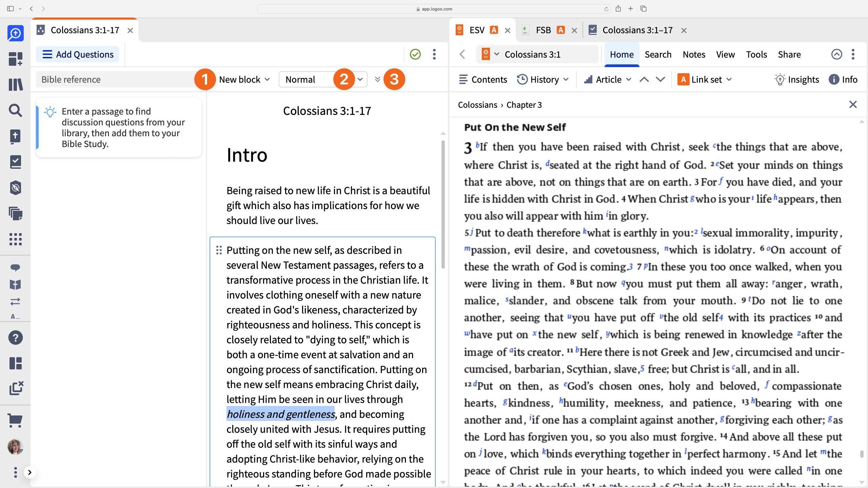Click the shield icon in left sidebar

(x=15, y=188)
